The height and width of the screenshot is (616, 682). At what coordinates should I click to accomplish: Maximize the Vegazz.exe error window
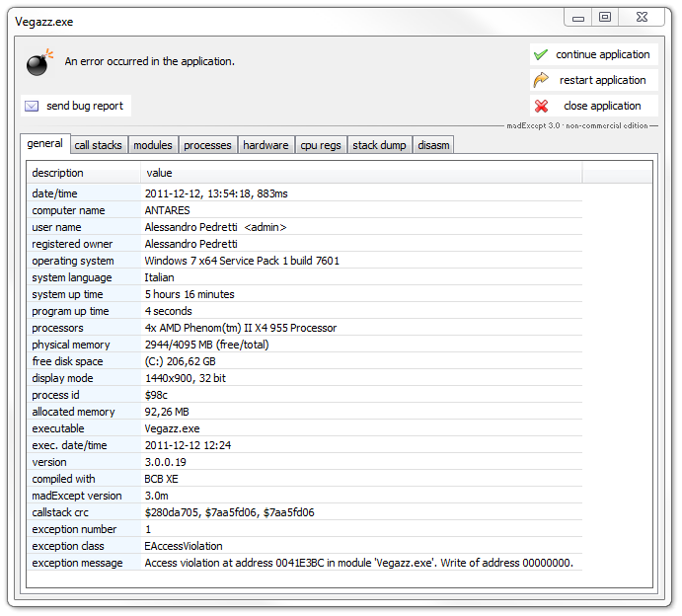tap(605, 17)
